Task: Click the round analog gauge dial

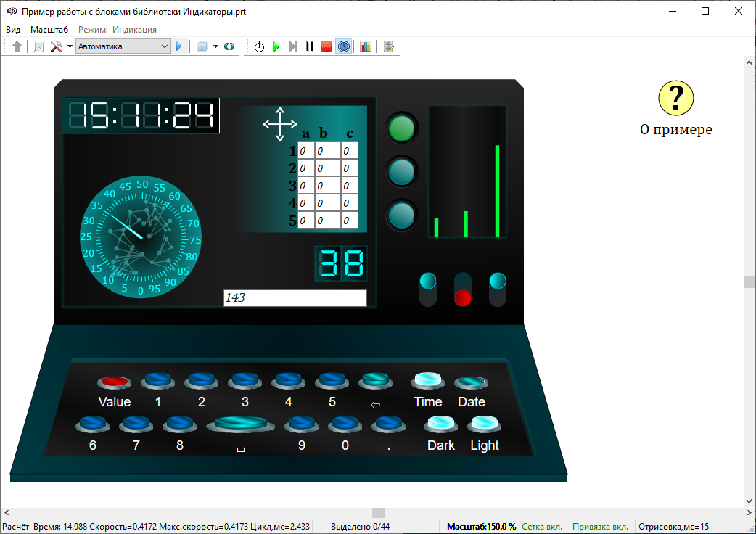Action: [141, 237]
